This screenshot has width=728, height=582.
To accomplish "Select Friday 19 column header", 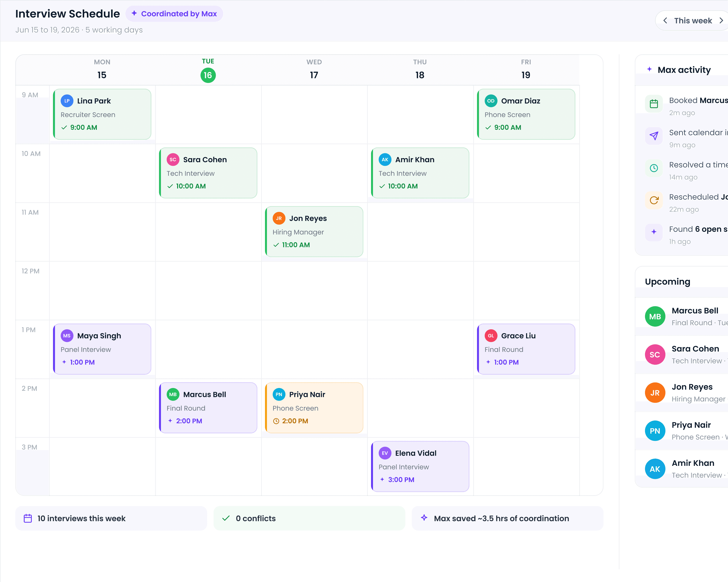I will pyautogui.click(x=526, y=70).
